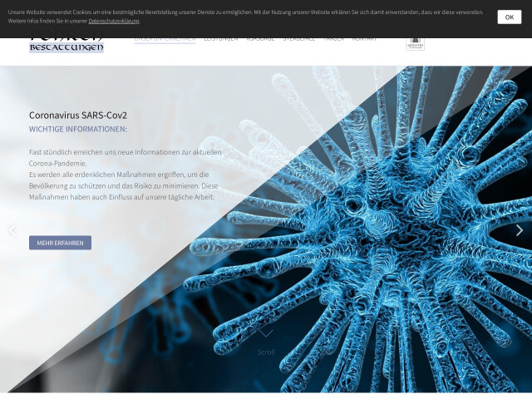Navigate to the Trauer section
This screenshot has height=399, width=532.
click(x=333, y=38)
